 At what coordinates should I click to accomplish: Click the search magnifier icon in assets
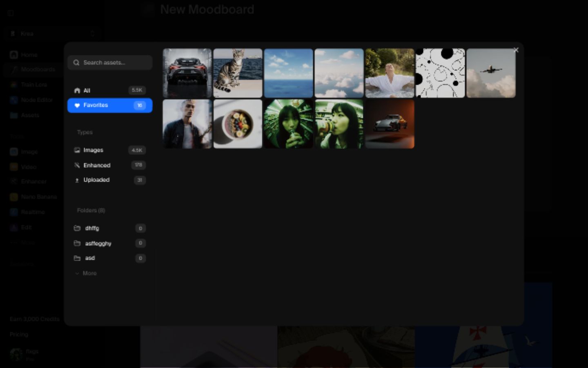click(76, 63)
